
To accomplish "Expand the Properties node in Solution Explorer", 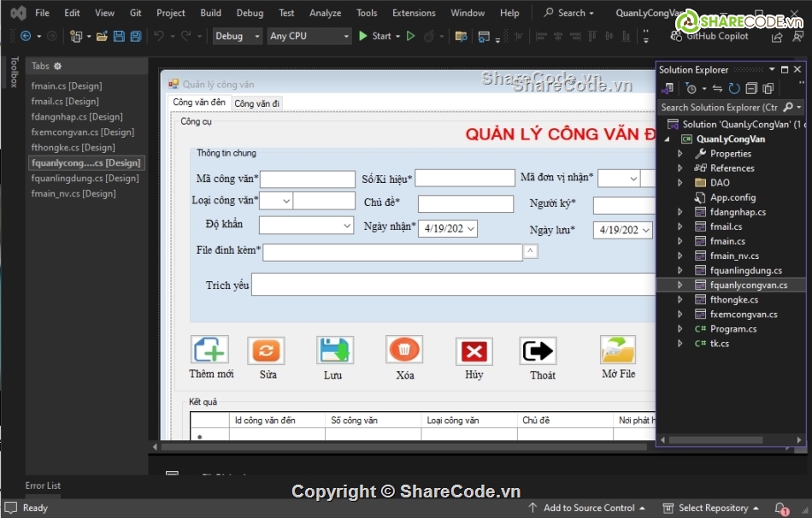I will [680, 153].
